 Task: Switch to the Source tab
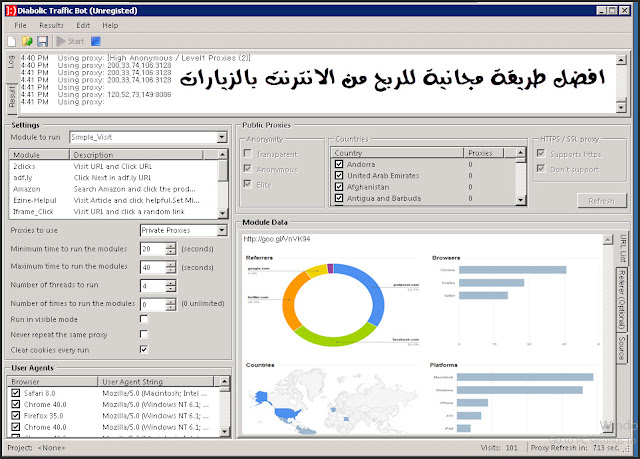click(621, 348)
